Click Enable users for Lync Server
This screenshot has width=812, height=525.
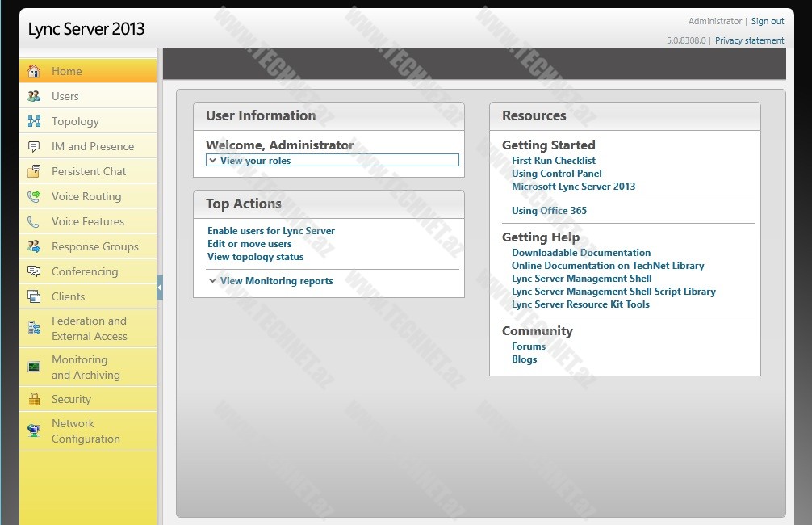(x=270, y=231)
